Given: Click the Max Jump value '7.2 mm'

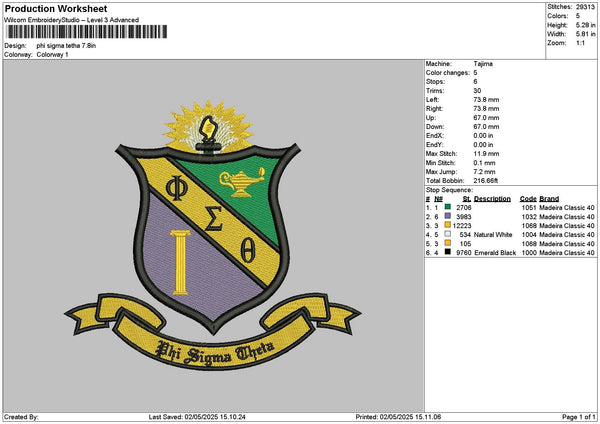Looking at the screenshot, I should tap(484, 172).
